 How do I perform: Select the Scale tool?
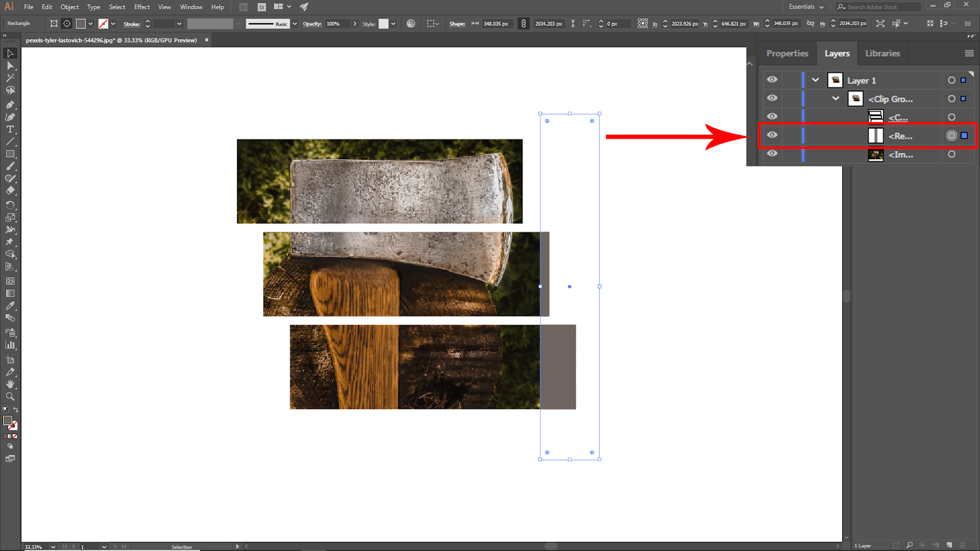[10, 217]
